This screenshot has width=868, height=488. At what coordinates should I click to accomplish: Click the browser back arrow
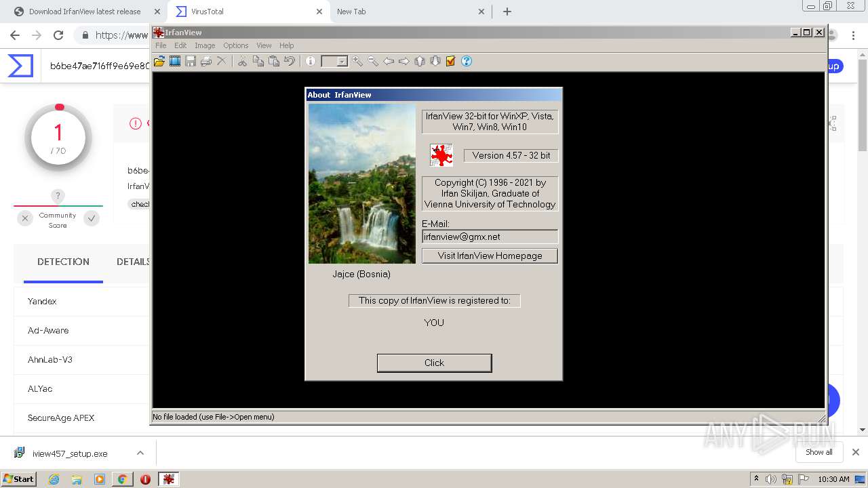(15, 35)
